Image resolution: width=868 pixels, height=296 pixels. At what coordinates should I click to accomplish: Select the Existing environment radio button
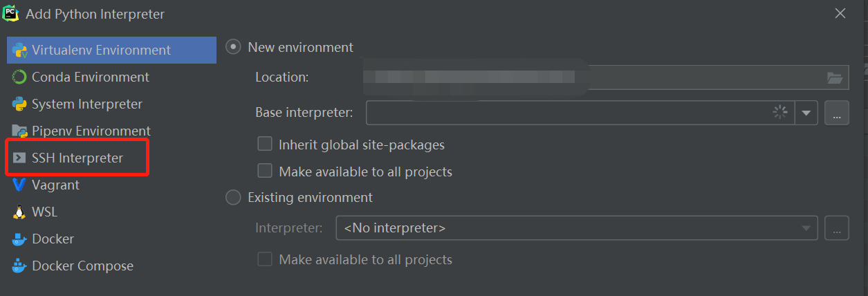point(234,198)
